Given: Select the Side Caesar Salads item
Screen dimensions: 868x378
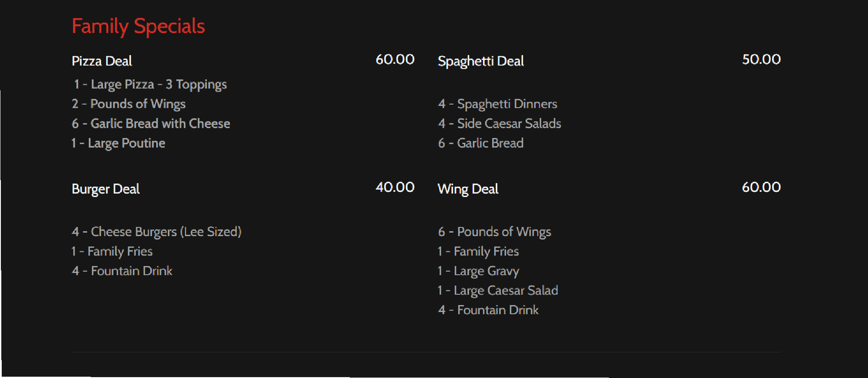Looking at the screenshot, I should pyautogui.click(x=500, y=124).
